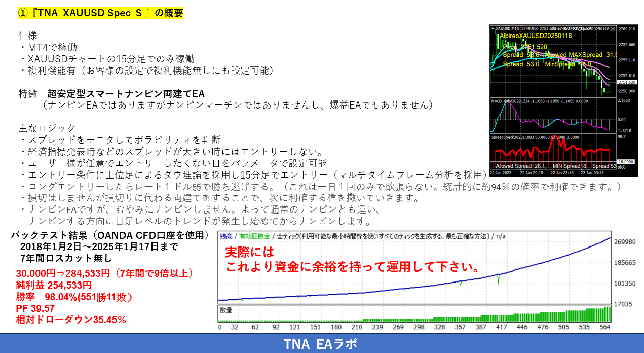The height and width of the screenshot is (353, 644).
Task: Click bold text 超安定型スマートナンピン両建てEA
Action: point(126,94)
